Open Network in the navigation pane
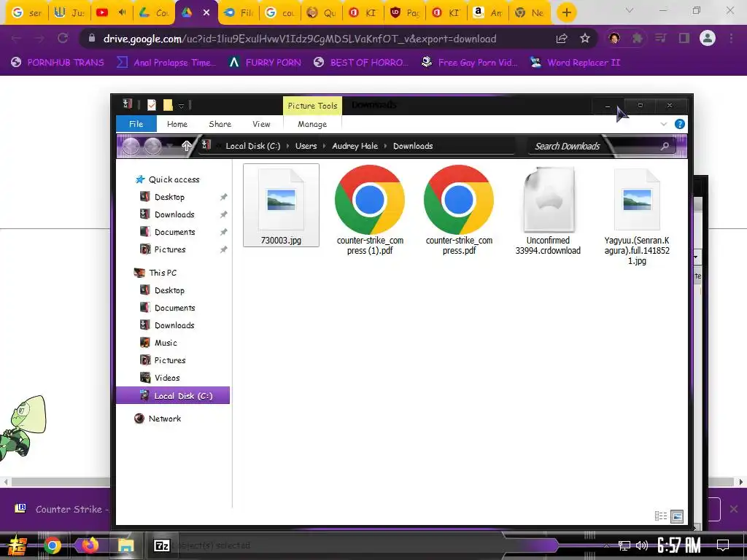The image size is (747, 560). [x=164, y=419]
